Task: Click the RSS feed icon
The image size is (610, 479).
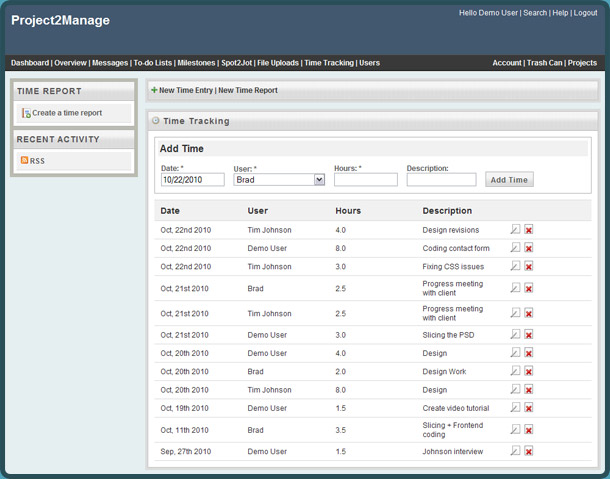Action: pos(24,160)
